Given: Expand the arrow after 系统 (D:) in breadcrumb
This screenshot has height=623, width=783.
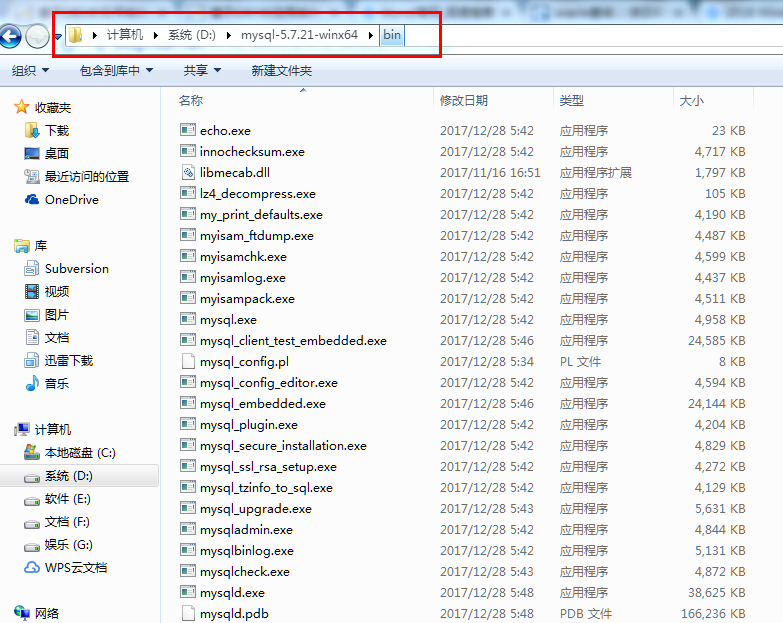Looking at the screenshot, I should pos(229,35).
